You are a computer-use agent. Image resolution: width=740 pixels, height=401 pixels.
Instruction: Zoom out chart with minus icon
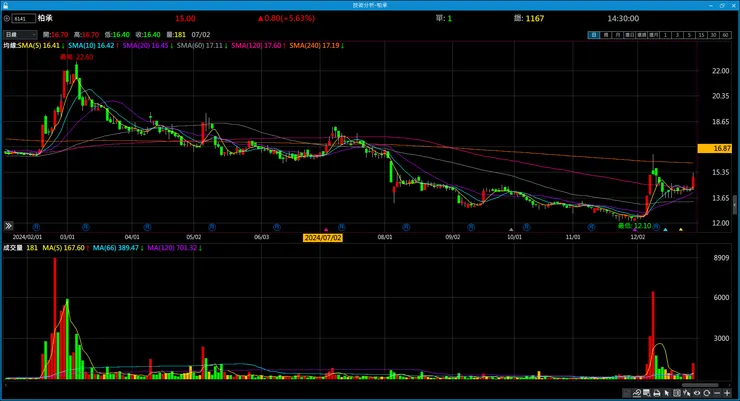coord(717,393)
